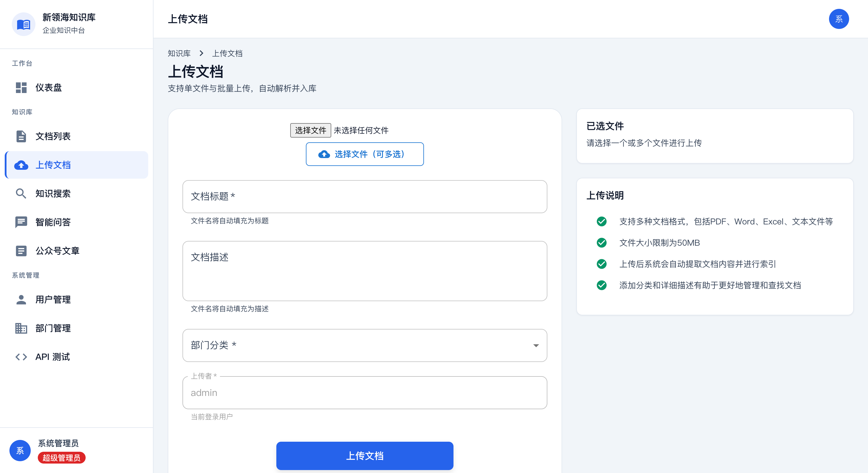Click 知识库 breadcrumb link
868x473 pixels.
179,53
